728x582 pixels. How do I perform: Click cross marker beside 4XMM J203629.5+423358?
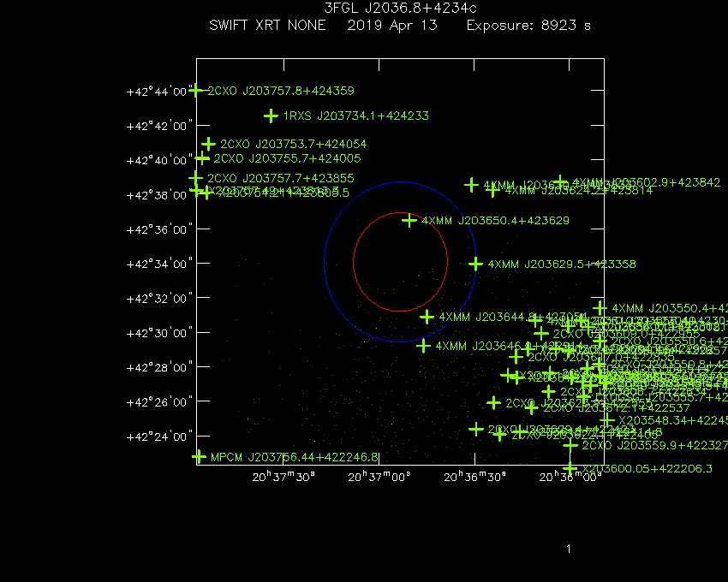point(475,264)
